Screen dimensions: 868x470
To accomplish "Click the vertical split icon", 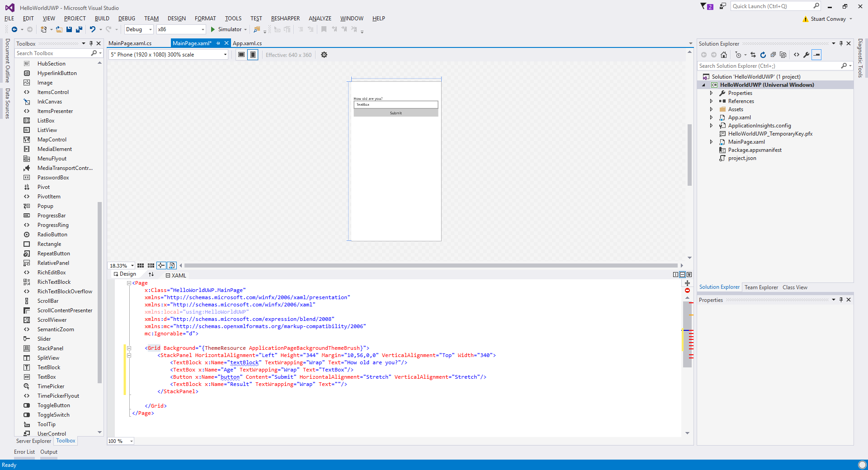I will [x=675, y=274].
